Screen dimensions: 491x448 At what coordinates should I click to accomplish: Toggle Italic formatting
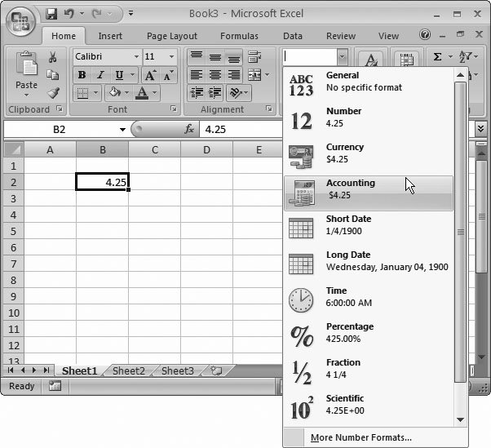coord(100,75)
